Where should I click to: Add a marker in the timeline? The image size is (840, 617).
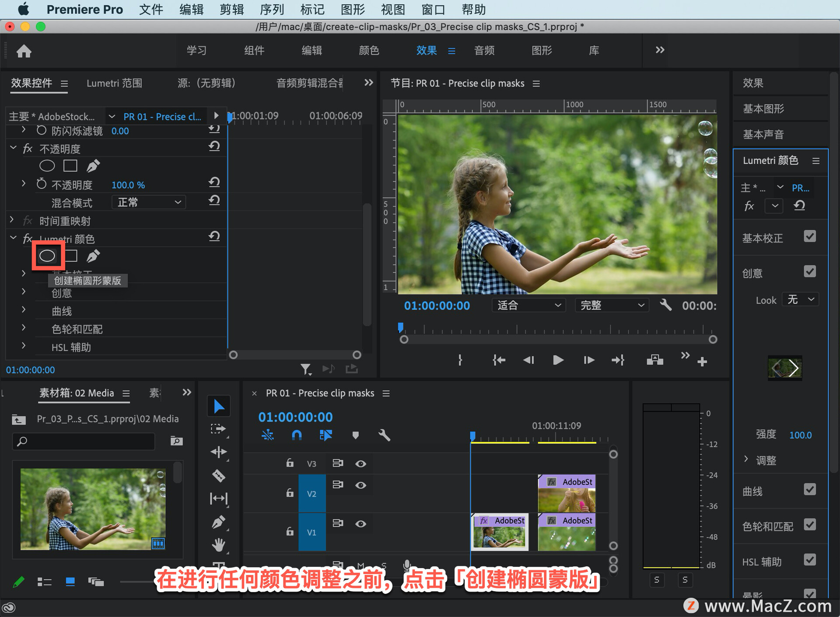click(355, 435)
